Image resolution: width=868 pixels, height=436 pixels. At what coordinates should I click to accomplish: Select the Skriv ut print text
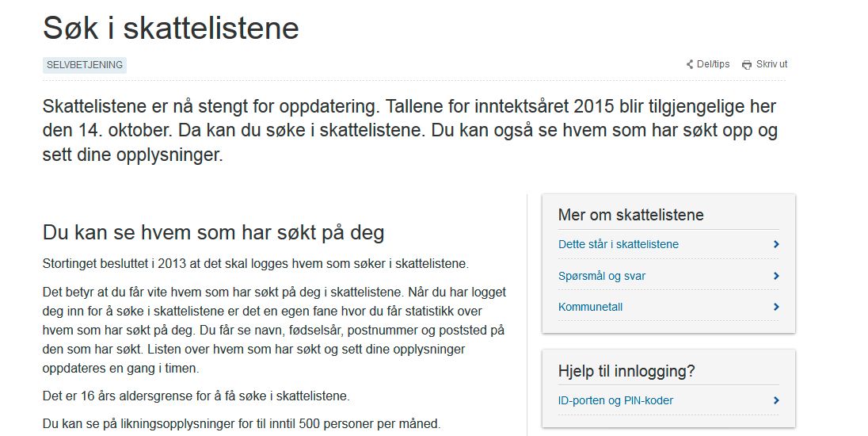tap(771, 64)
